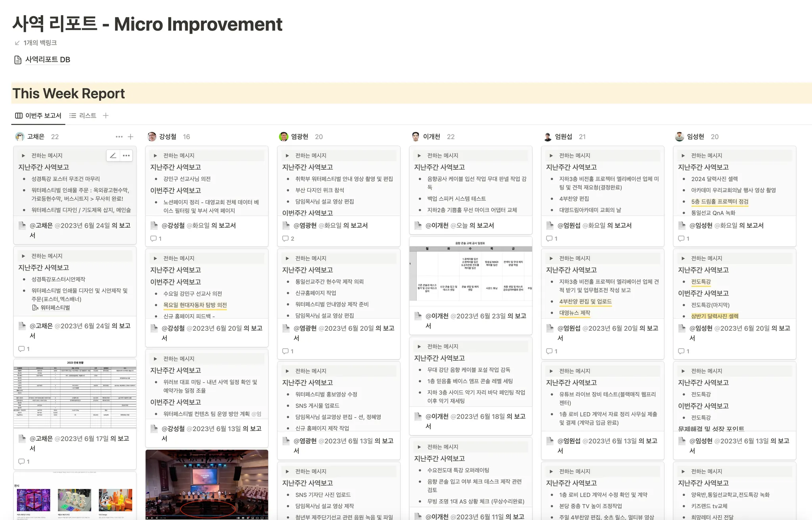Click the backlink arrow icon under title

point(17,43)
